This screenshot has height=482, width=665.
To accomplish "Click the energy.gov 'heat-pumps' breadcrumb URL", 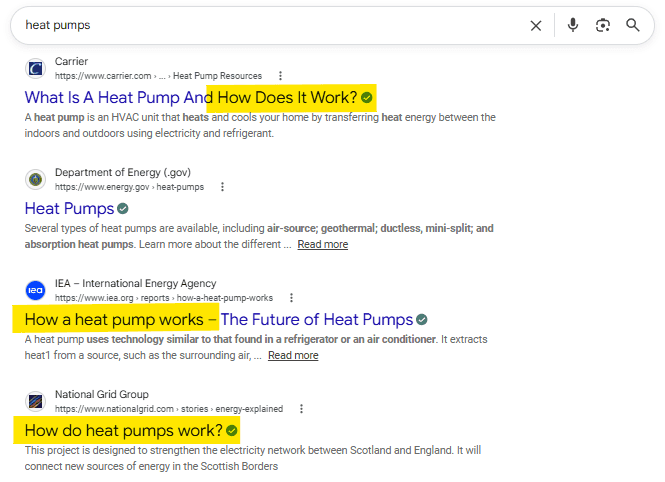I will pos(129,187).
